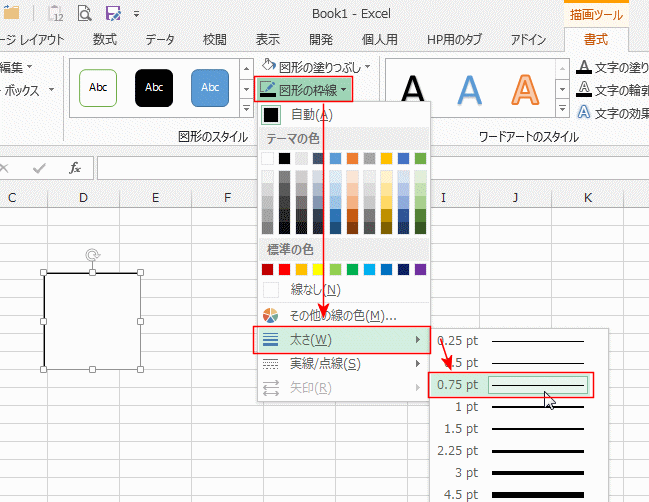Pick the white-outlined Abc shape style
The image size is (649, 502).
[x=99, y=87]
